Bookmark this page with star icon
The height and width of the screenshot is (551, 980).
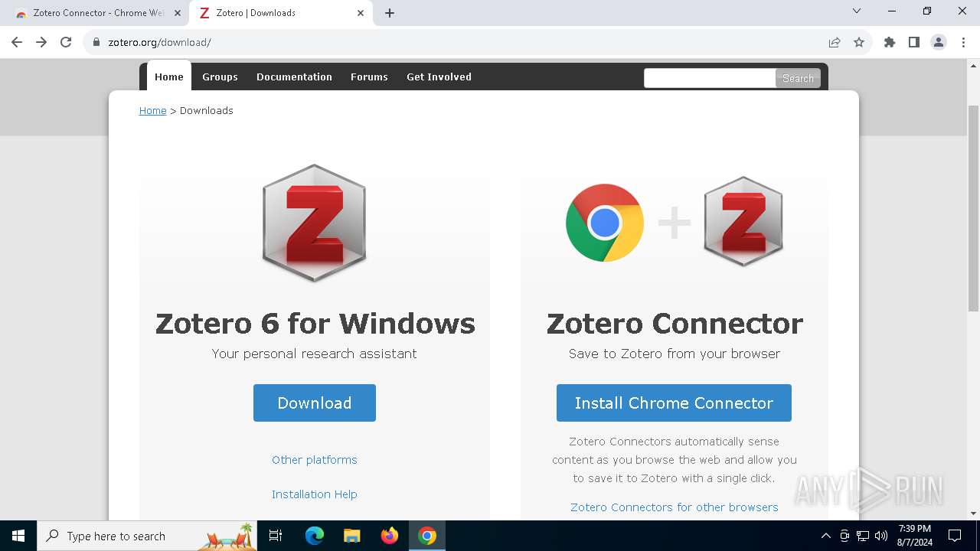[859, 42]
